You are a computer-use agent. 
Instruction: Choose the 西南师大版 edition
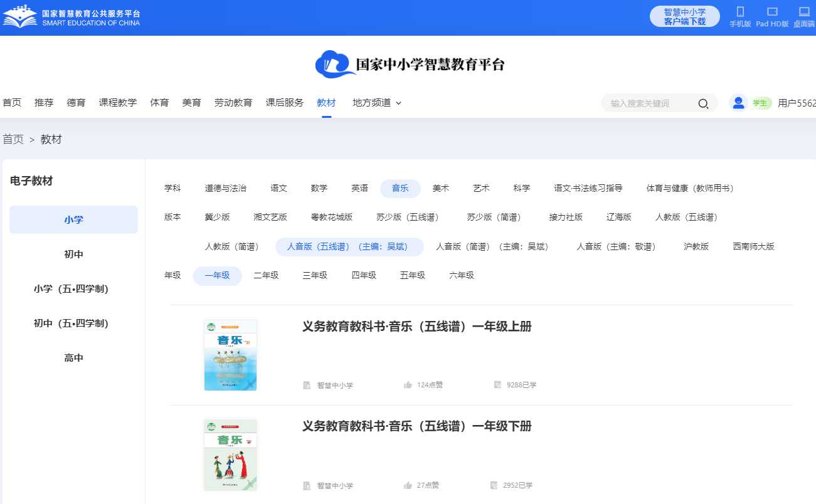(754, 246)
